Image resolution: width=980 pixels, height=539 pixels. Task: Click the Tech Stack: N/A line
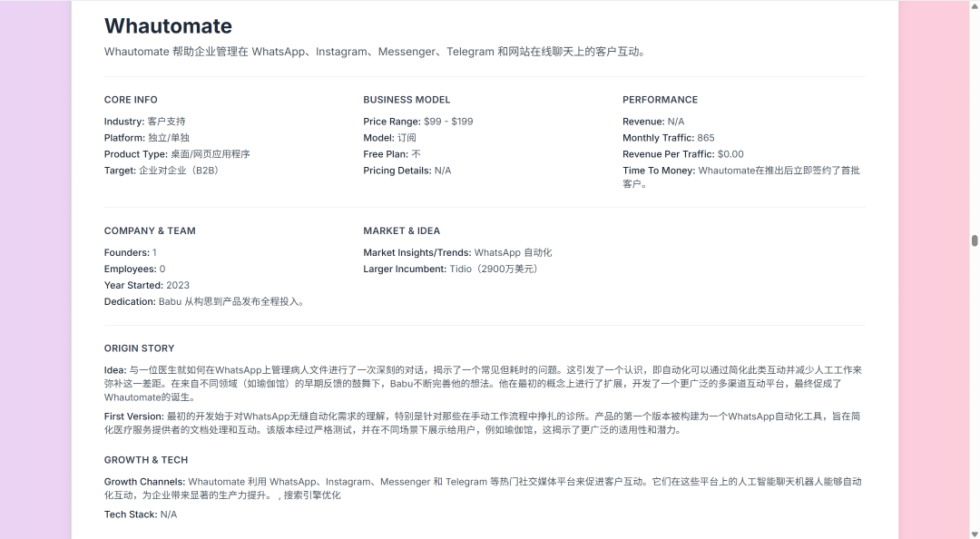coord(140,514)
